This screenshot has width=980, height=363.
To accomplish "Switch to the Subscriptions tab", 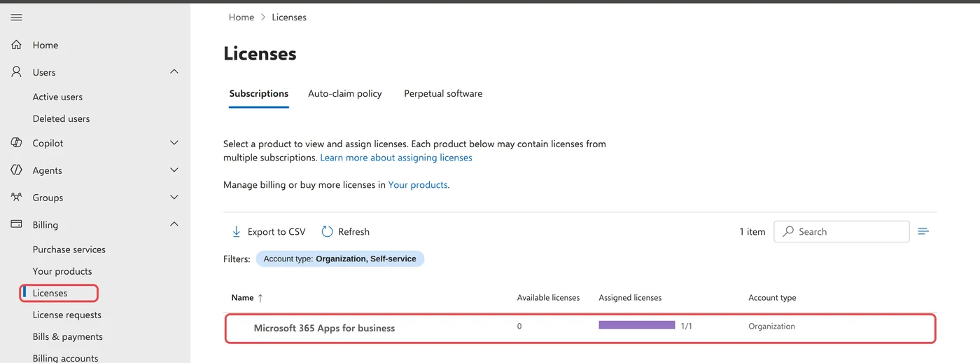I will pos(259,93).
